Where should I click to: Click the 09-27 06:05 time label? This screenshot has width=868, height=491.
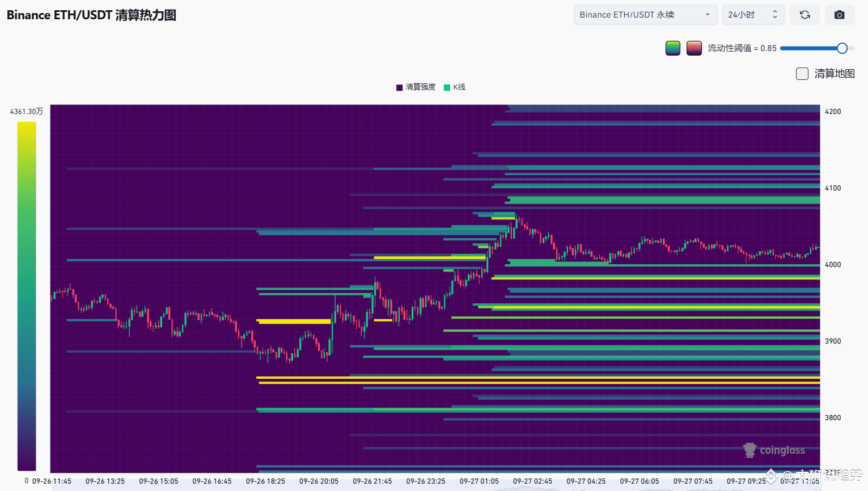coord(640,481)
